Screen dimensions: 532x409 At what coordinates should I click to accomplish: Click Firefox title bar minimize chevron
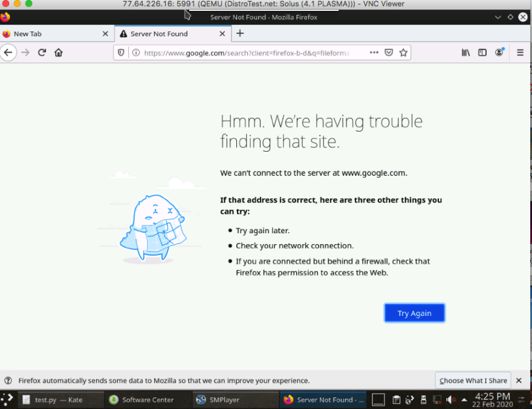pyautogui.click(x=498, y=17)
